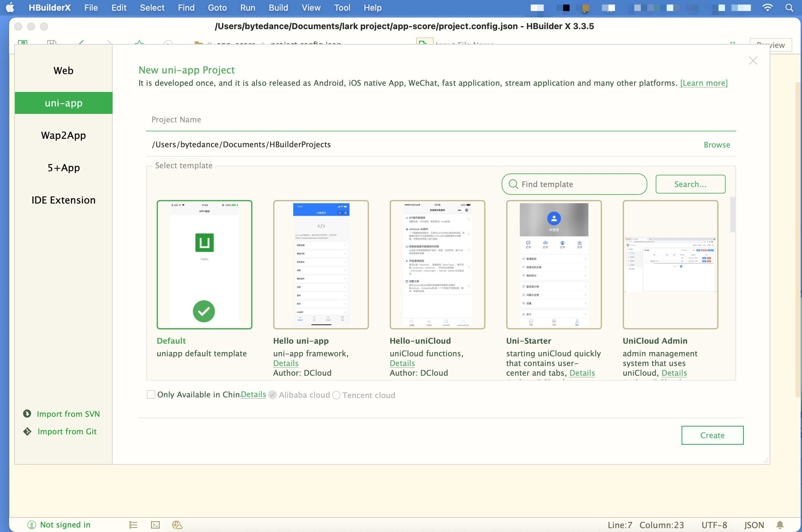Open the terminal icon in the status bar
Image resolution: width=802 pixels, height=532 pixels.
[155, 525]
